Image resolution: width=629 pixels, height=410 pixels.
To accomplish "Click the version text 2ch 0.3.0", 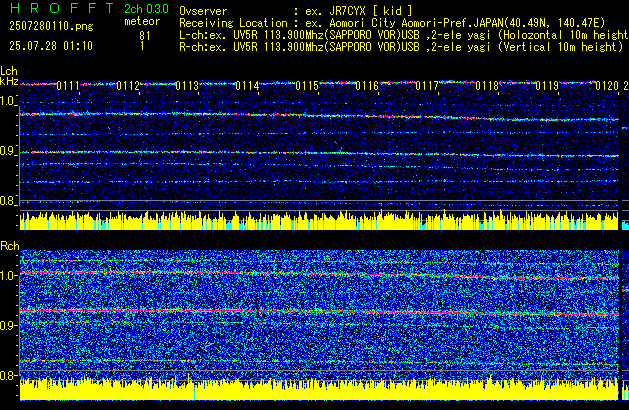I will (x=146, y=9).
